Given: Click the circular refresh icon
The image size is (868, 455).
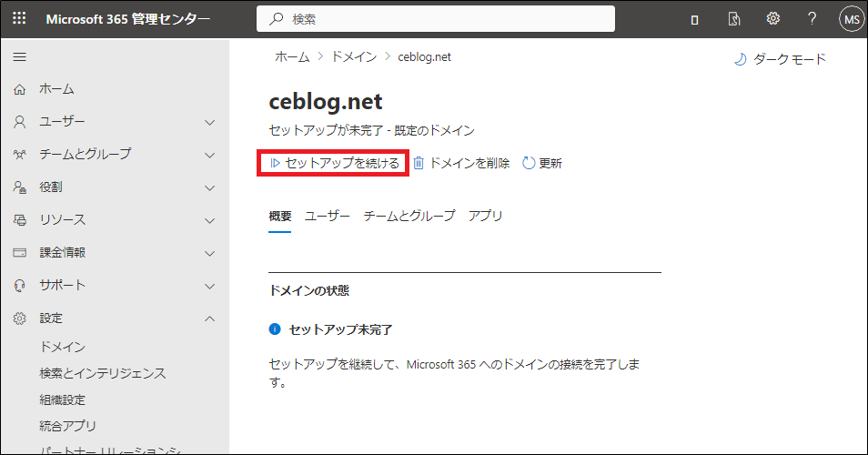Looking at the screenshot, I should tap(529, 163).
